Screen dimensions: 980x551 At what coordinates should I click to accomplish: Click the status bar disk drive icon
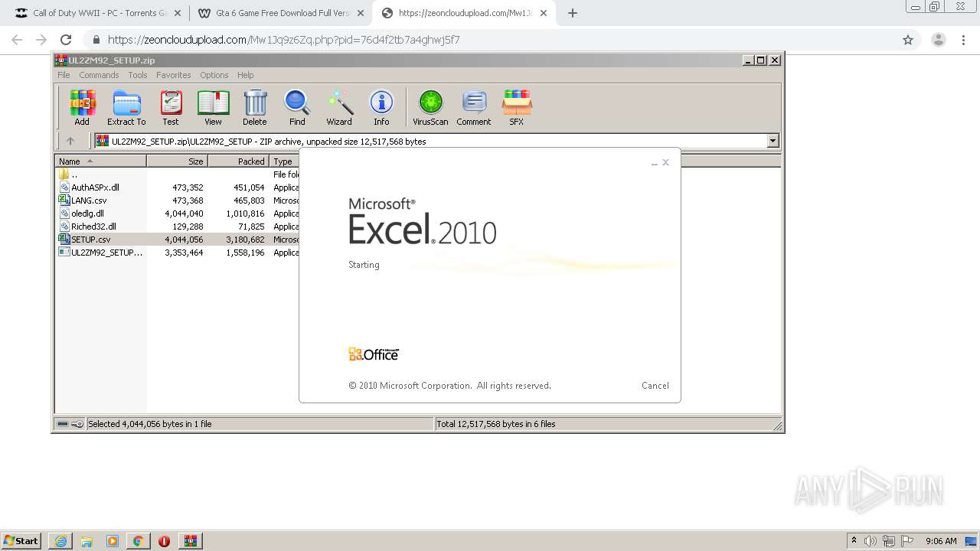coord(63,424)
